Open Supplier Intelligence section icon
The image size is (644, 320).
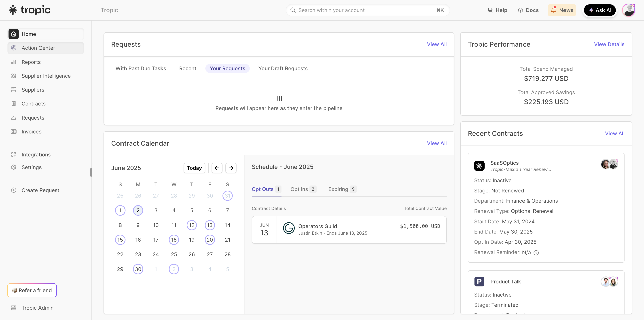tap(14, 76)
